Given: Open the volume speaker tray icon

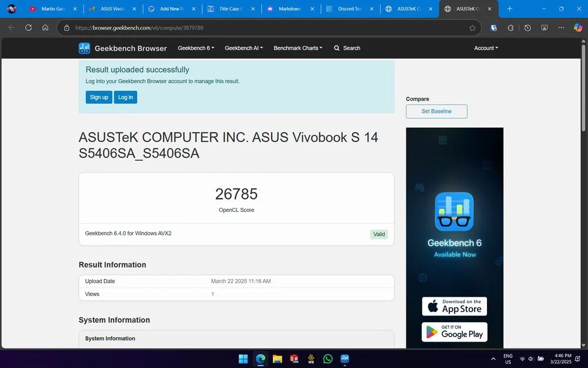Looking at the screenshot, I should (530, 359).
